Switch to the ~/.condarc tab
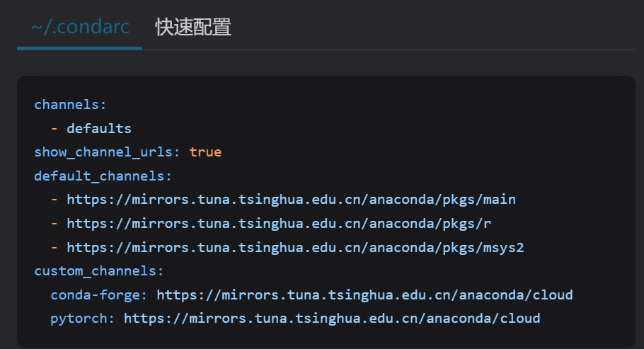 (x=79, y=28)
